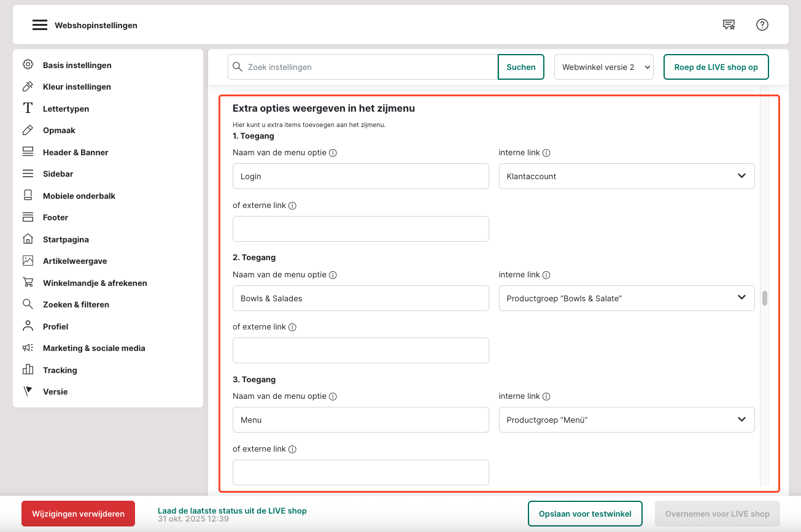This screenshot has height=532, width=801.
Task: Go to the Startpagina settings section
Action: coord(66,239)
